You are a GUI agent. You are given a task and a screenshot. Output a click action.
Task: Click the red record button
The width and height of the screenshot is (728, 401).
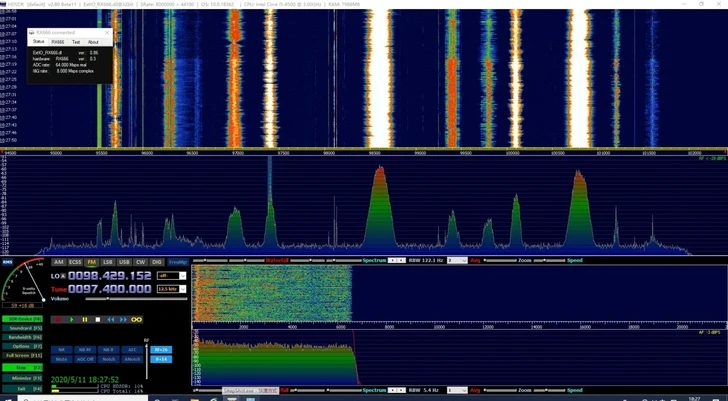(58, 319)
